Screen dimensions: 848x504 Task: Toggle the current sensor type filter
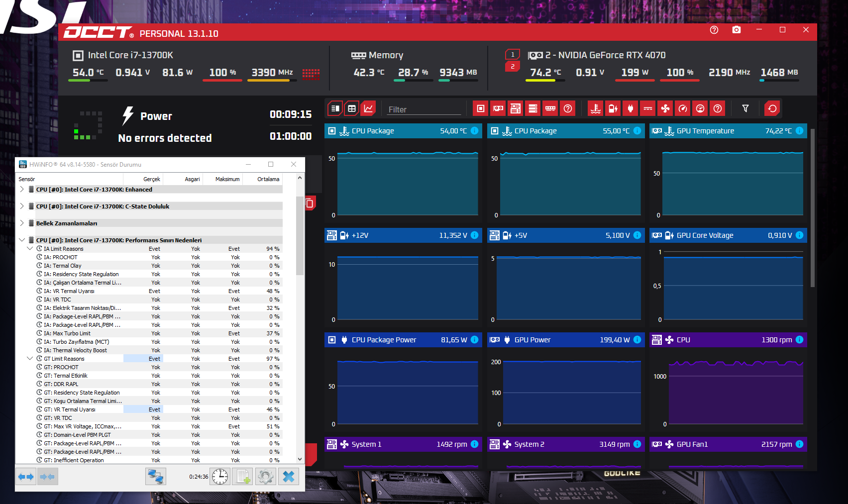pyautogui.click(x=648, y=108)
